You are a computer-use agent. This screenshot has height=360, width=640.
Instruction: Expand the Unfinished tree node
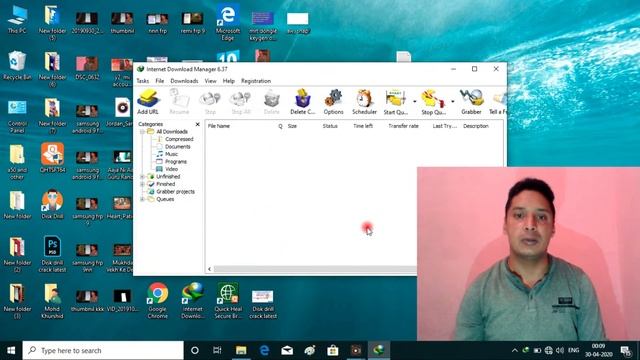142,176
